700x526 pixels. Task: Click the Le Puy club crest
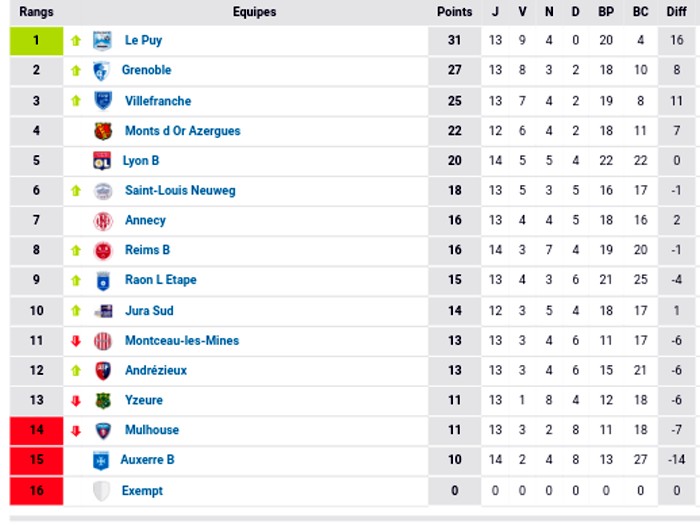pyautogui.click(x=102, y=41)
